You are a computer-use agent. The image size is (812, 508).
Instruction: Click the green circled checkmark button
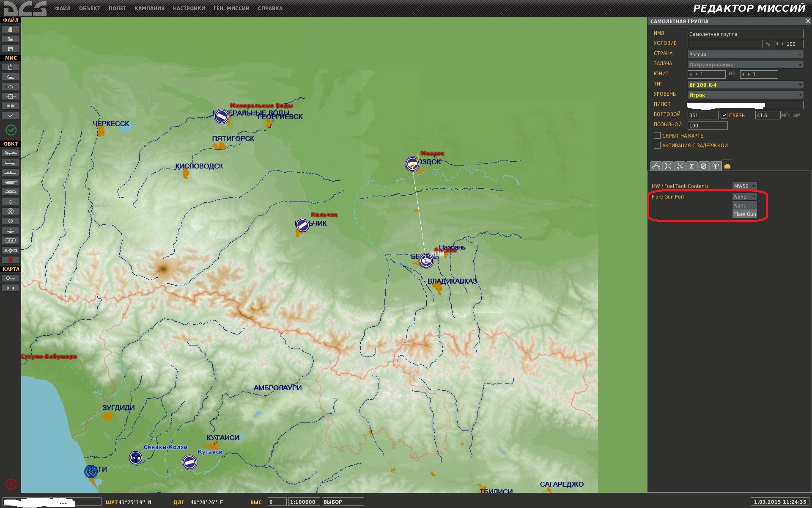[11, 130]
